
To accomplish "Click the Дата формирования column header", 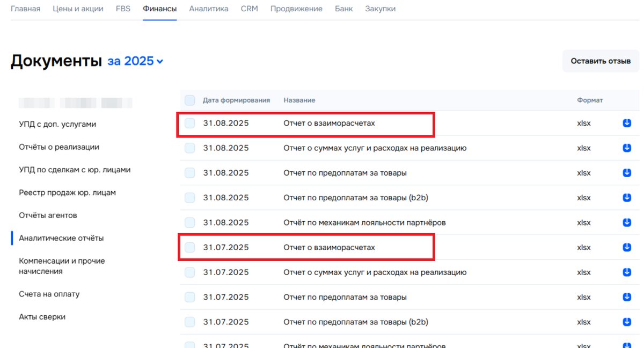I will (x=236, y=100).
